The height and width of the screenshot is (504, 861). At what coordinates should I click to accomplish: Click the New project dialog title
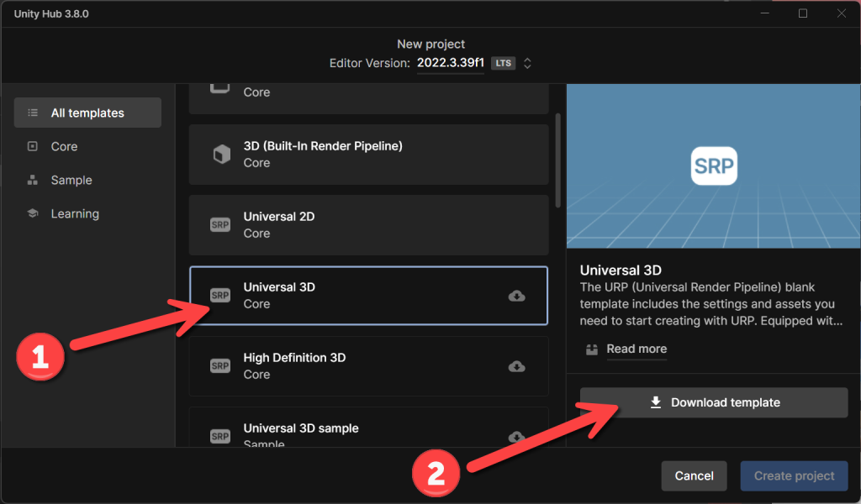pyautogui.click(x=431, y=44)
